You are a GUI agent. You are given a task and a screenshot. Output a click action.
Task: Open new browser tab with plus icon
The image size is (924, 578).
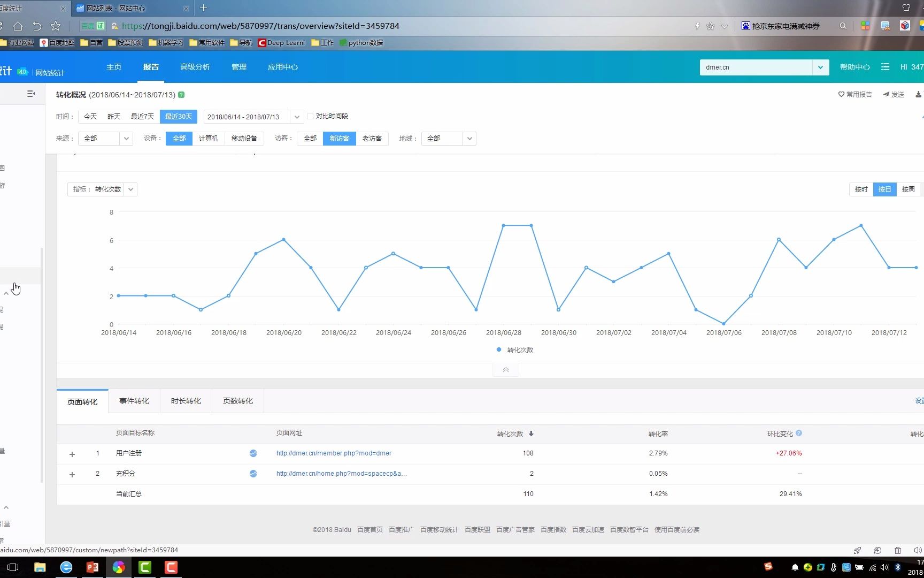203,8
